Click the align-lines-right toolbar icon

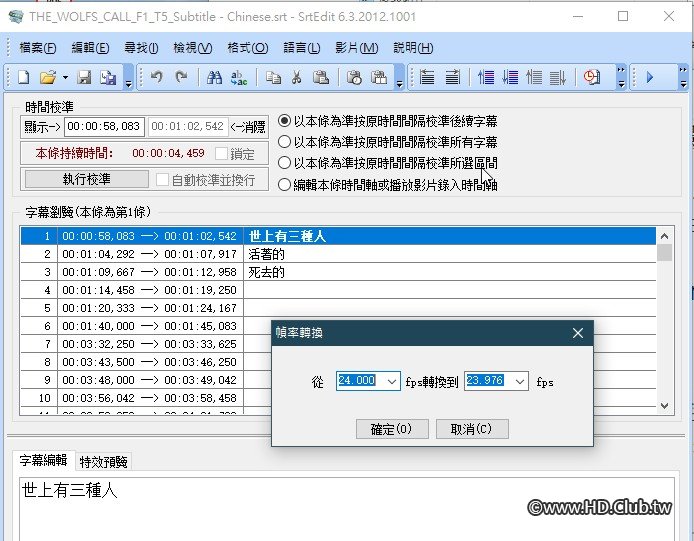click(452, 77)
